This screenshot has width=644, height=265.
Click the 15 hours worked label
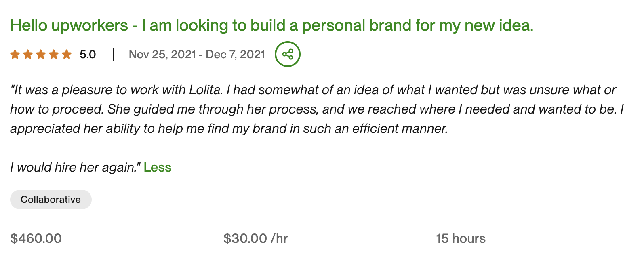461,238
